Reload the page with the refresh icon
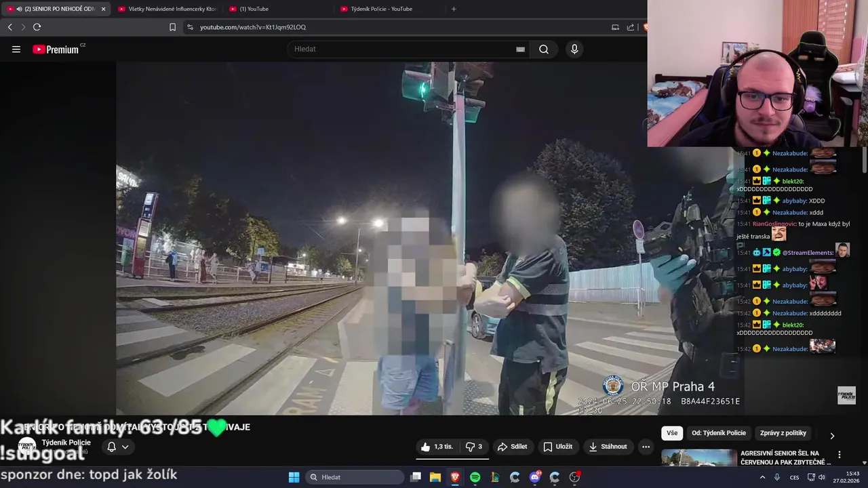The height and width of the screenshot is (488, 868). point(37,27)
